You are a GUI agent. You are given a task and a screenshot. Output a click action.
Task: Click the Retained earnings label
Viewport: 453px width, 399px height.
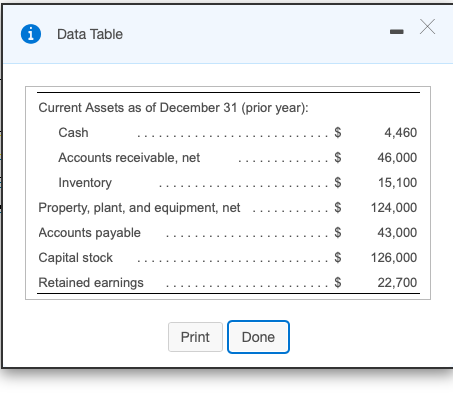click(91, 283)
